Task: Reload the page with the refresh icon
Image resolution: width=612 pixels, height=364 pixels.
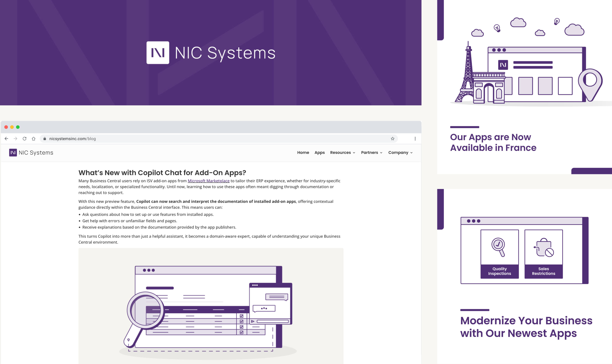Action: click(x=25, y=139)
